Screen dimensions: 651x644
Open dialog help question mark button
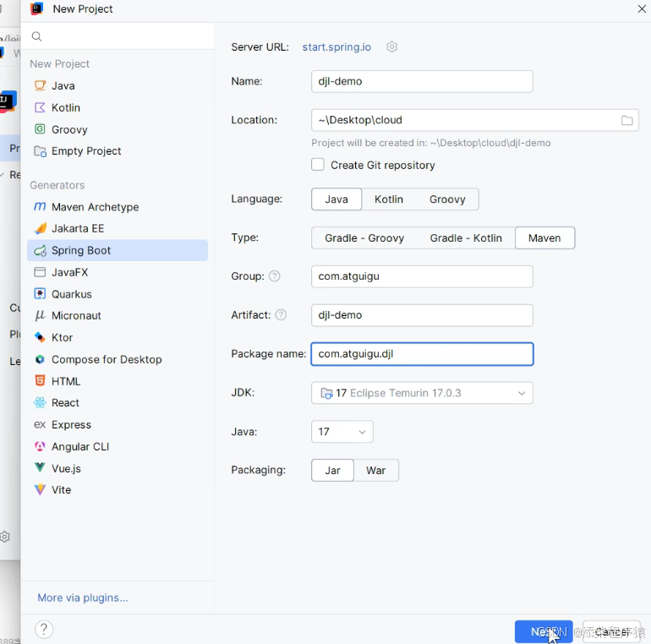44,629
